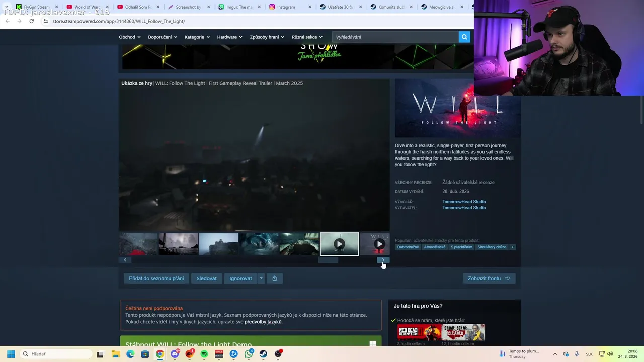Open Task View on the taskbar
The image size is (644, 362).
coord(100,354)
